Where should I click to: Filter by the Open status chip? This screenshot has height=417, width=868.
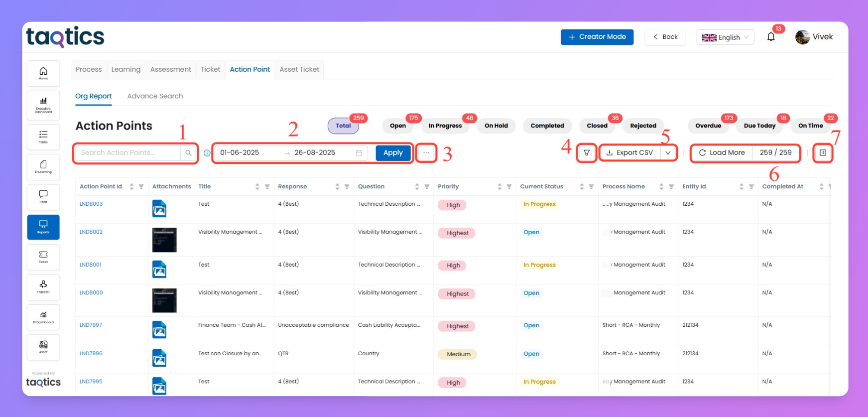click(398, 126)
